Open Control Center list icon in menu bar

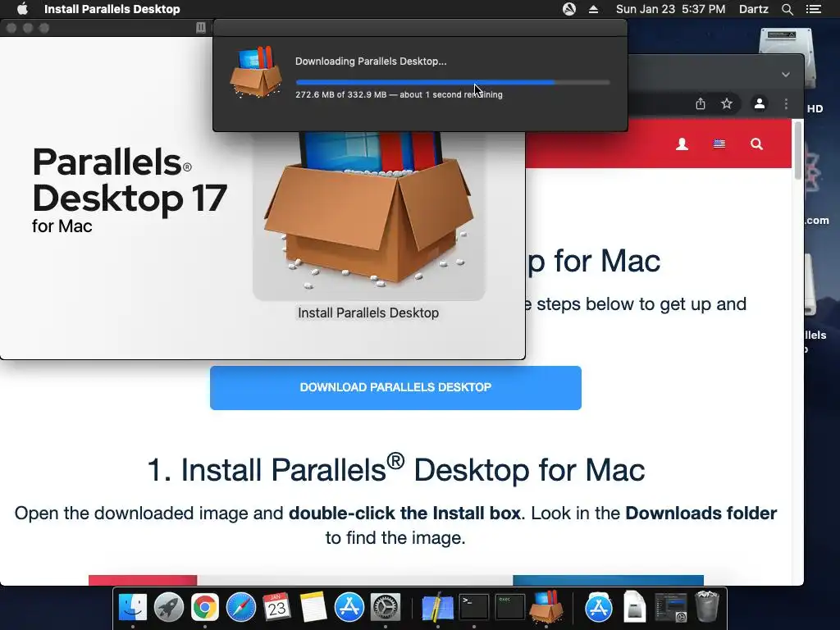[x=813, y=9]
